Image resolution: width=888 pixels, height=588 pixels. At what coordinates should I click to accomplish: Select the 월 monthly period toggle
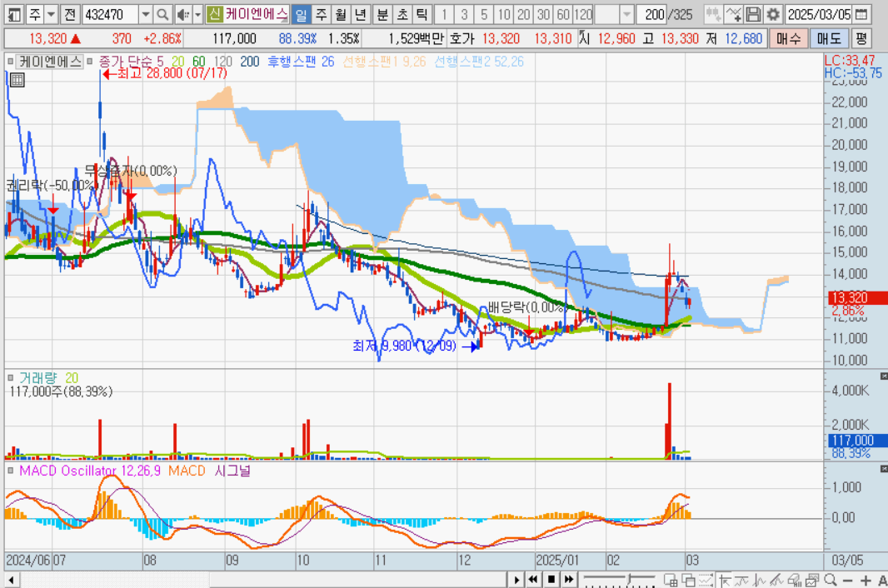[x=341, y=14]
